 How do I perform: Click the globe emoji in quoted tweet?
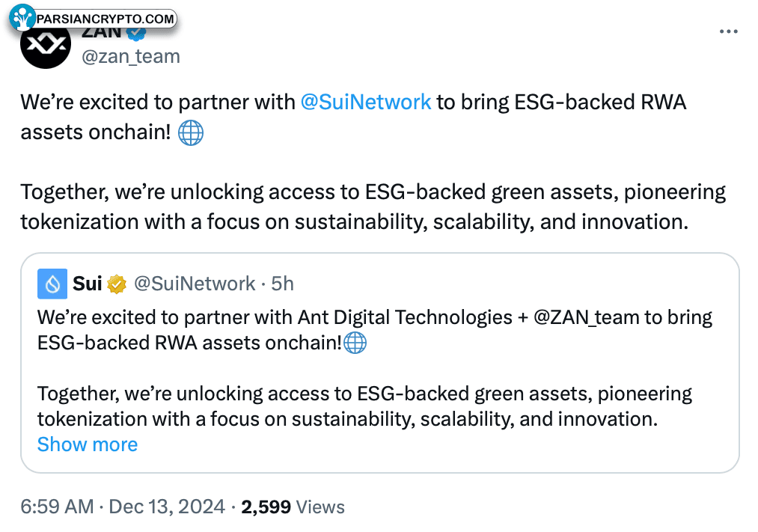[x=355, y=343]
